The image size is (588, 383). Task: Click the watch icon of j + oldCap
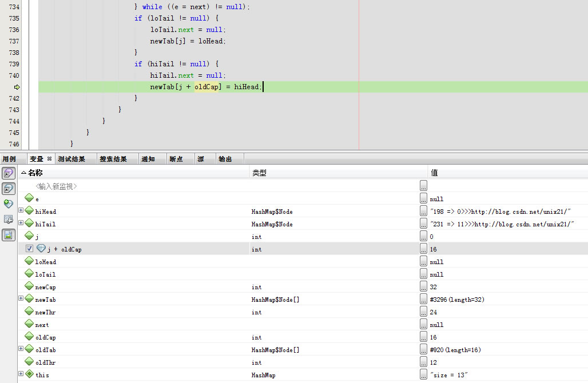pyautogui.click(x=41, y=248)
